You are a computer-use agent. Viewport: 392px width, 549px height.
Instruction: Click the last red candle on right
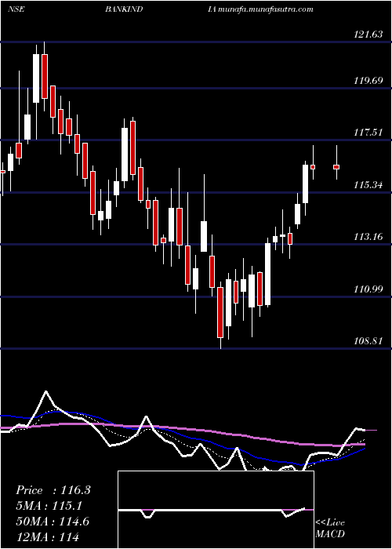(x=336, y=167)
